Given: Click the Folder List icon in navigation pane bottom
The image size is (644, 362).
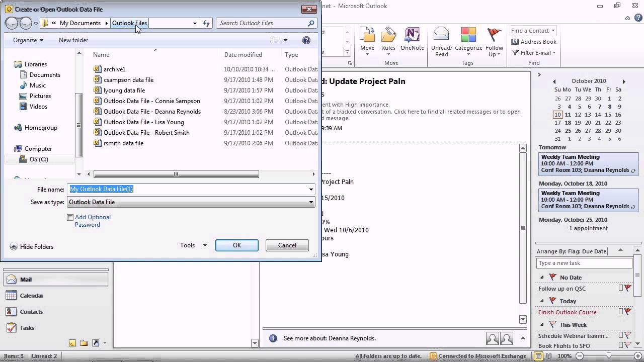Looking at the screenshot, I should [x=84, y=343].
